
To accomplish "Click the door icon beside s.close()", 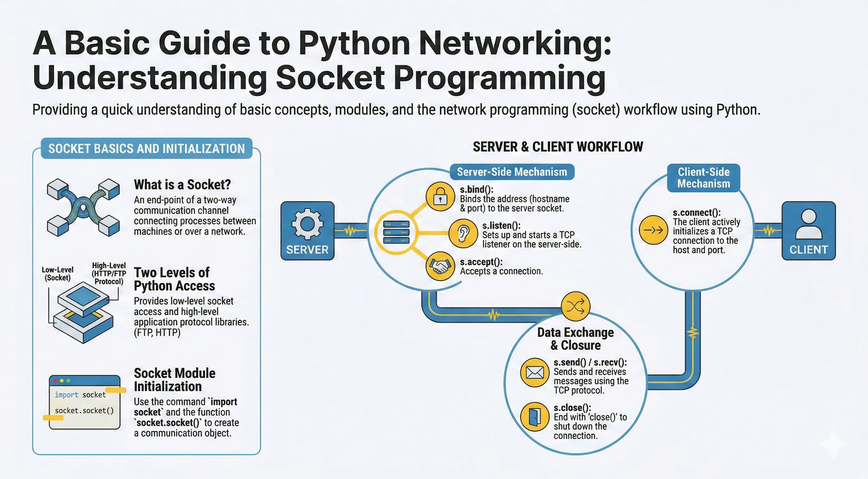I will tap(535, 417).
